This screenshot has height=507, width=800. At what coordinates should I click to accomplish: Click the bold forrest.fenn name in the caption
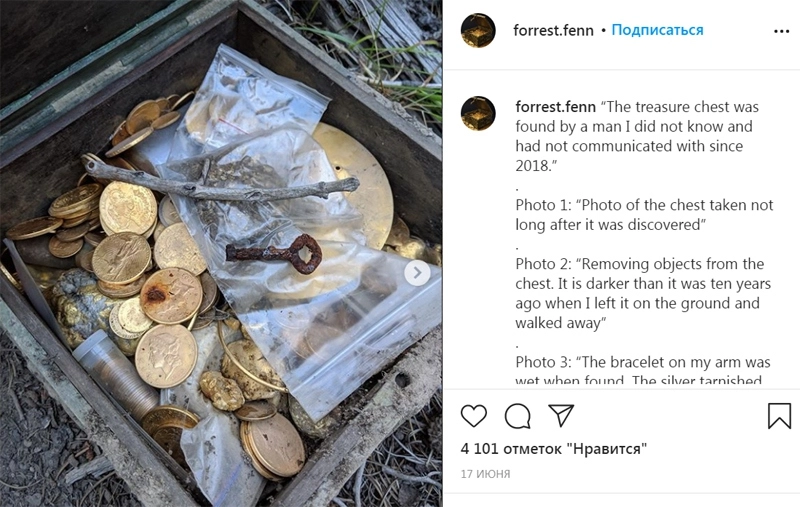click(556, 107)
